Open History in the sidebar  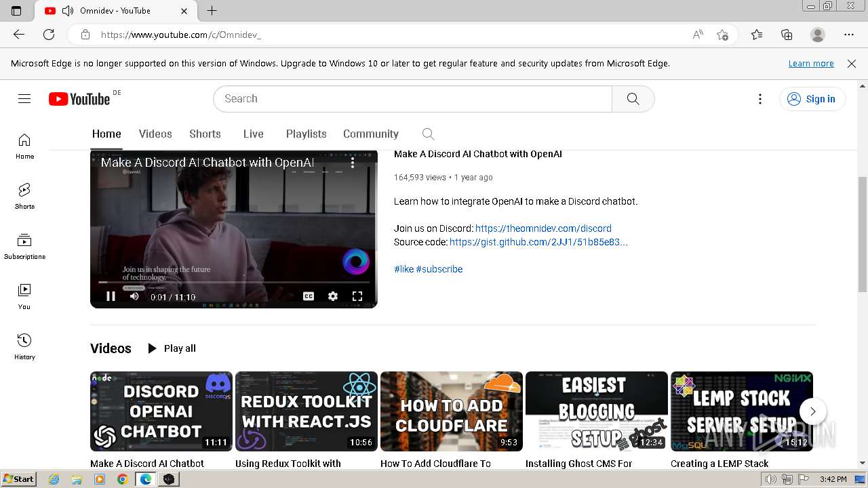click(x=24, y=346)
